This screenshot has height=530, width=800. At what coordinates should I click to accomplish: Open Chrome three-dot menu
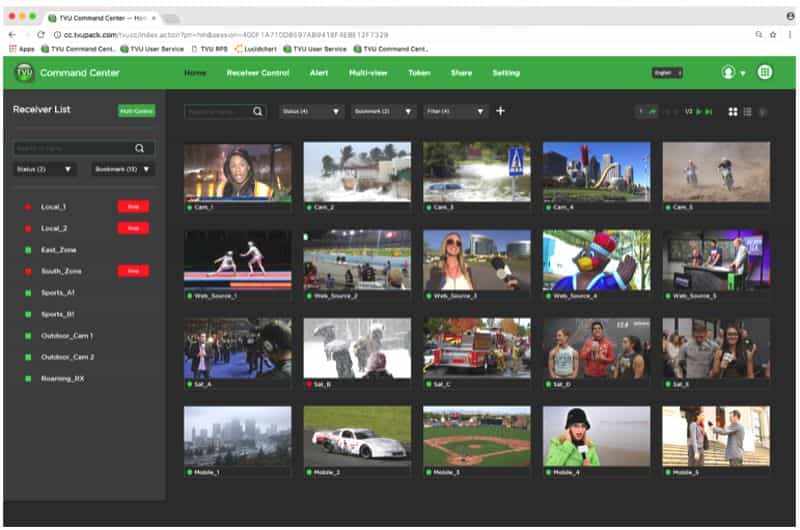tap(790, 35)
